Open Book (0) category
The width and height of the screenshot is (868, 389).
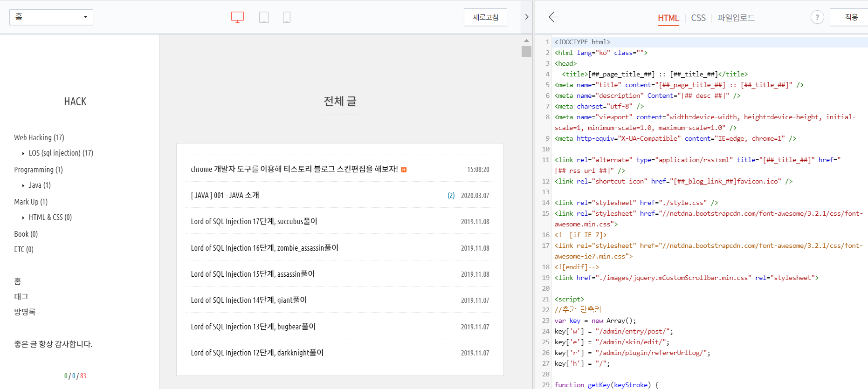[26, 234]
